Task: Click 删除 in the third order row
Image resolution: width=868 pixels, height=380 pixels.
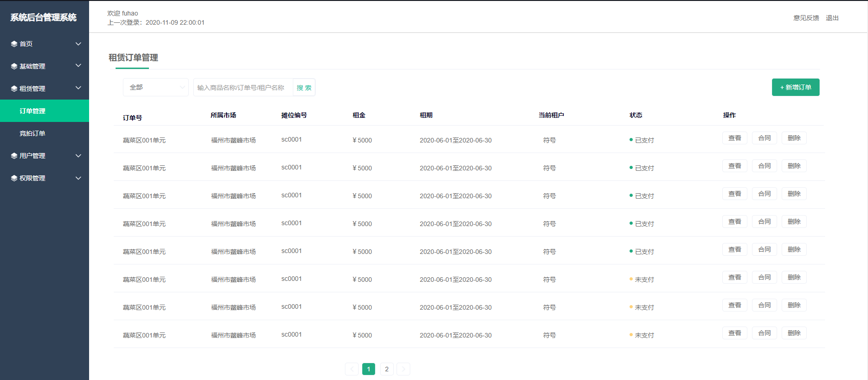Action: [794, 194]
